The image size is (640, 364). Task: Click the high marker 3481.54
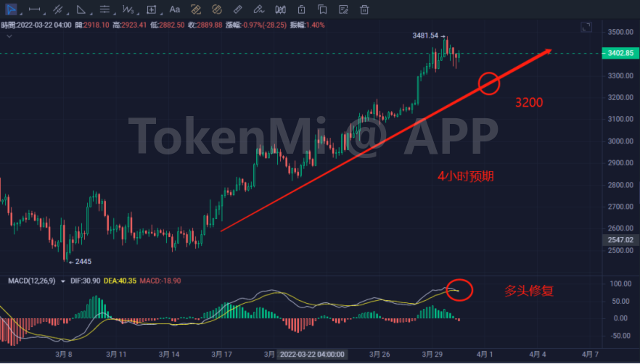coord(425,36)
